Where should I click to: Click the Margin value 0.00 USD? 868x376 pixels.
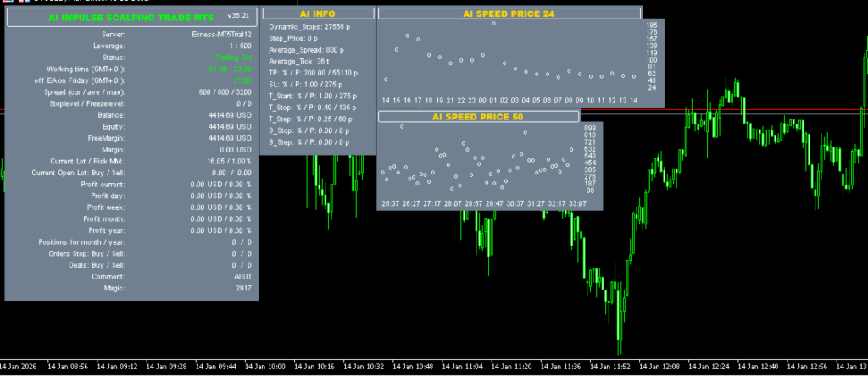click(236, 150)
